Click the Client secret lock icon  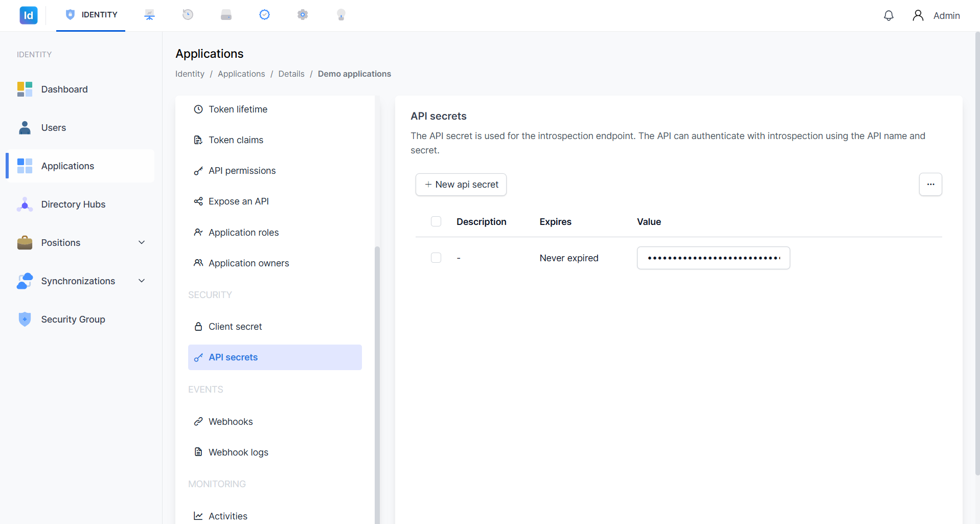click(x=198, y=327)
